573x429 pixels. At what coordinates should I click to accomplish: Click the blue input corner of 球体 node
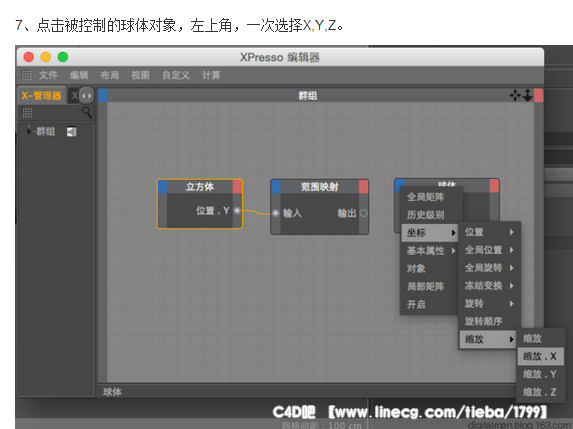click(400, 183)
